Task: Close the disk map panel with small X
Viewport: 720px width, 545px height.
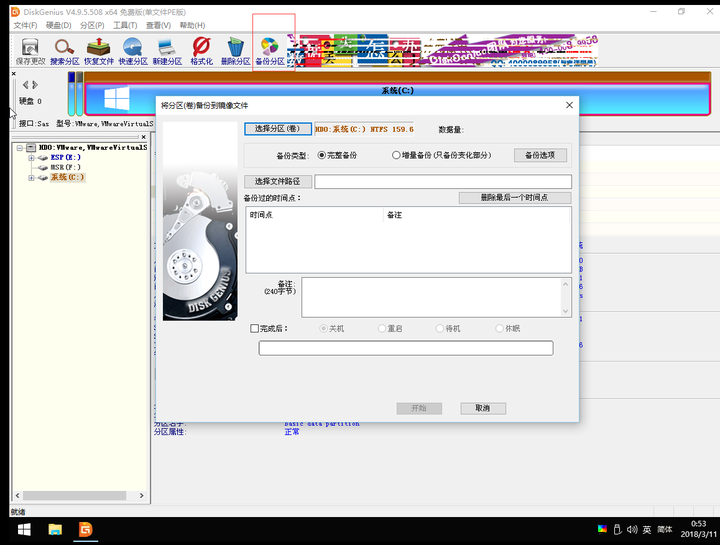Action: click(13, 73)
